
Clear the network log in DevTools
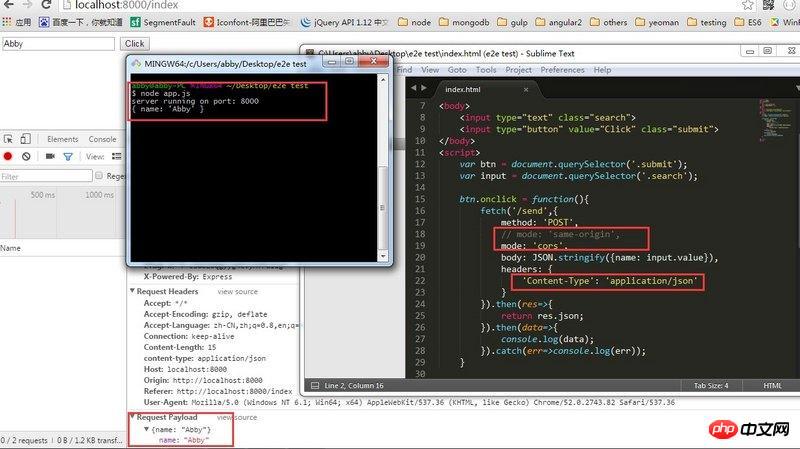point(26,157)
